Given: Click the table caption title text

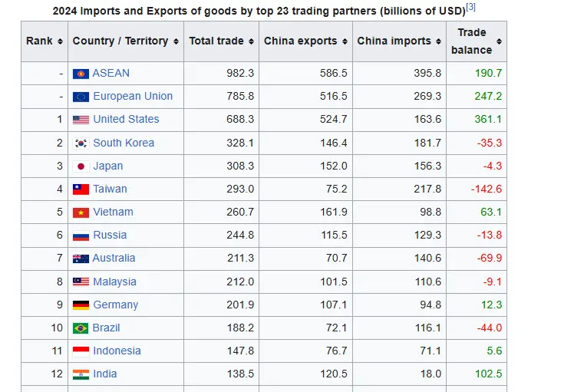Looking at the screenshot, I should pyautogui.click(x=259, y=11).
